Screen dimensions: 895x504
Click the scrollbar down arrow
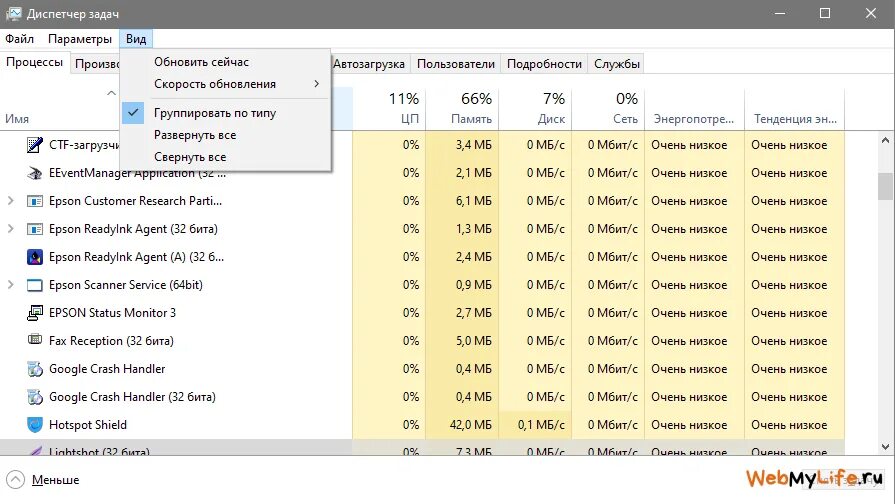pyautogui.click(x=885, y=447)
